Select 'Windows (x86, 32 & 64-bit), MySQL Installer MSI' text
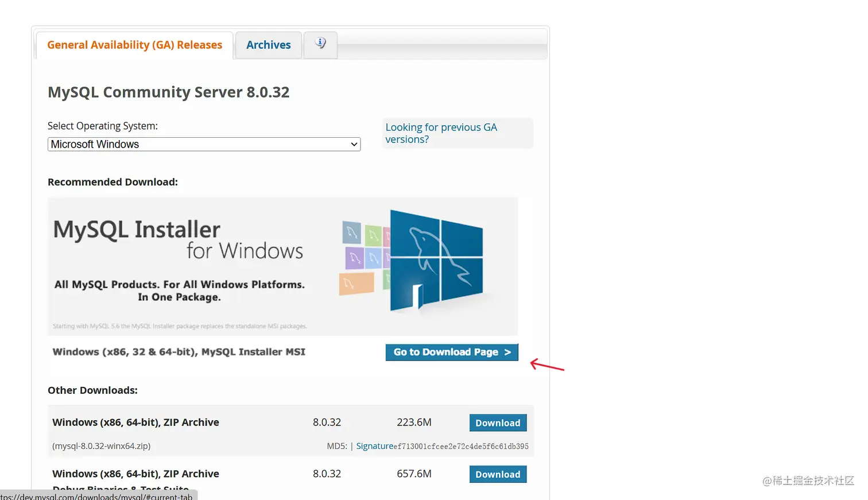 [x=179, y=352]
